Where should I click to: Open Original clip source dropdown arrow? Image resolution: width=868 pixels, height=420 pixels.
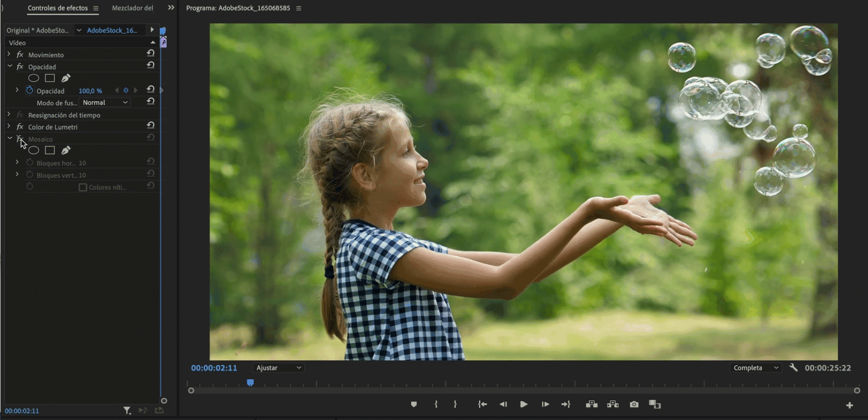coord(79,30)
